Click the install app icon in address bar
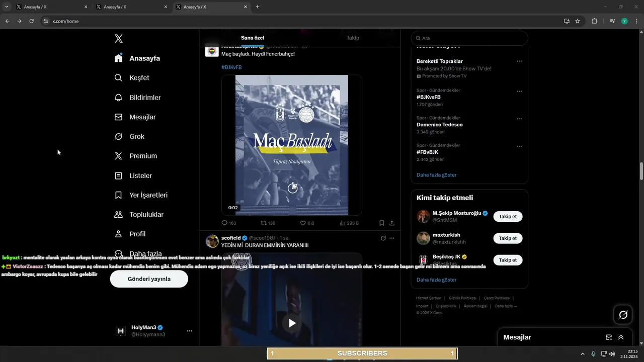This screenshot has width=644, height=362. click(x=567, y=21)
